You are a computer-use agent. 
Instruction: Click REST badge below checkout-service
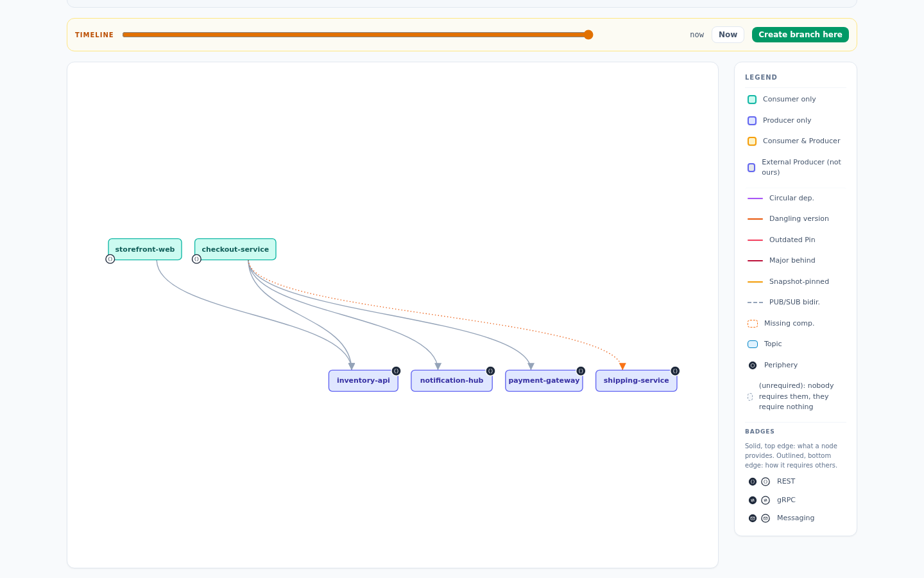197,259
